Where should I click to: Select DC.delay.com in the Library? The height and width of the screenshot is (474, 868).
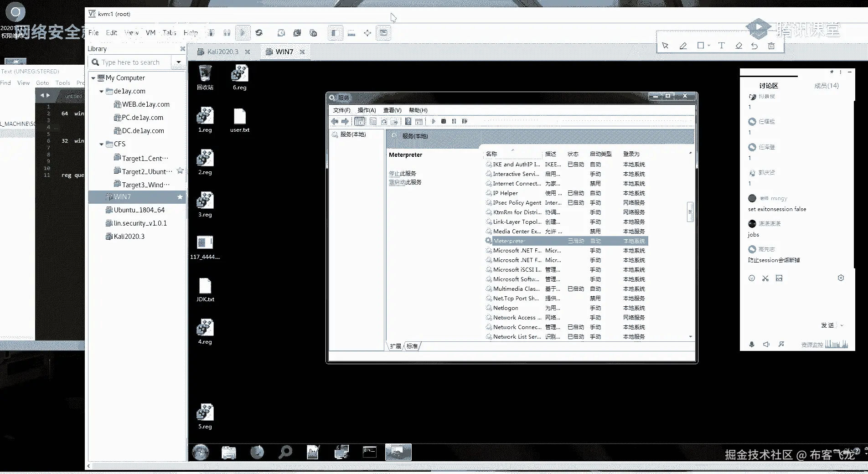click(x=139, y=131)
